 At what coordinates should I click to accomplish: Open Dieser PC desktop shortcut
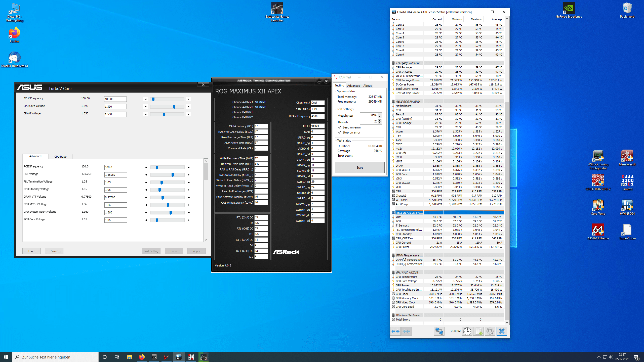click(x=14, y=12)
